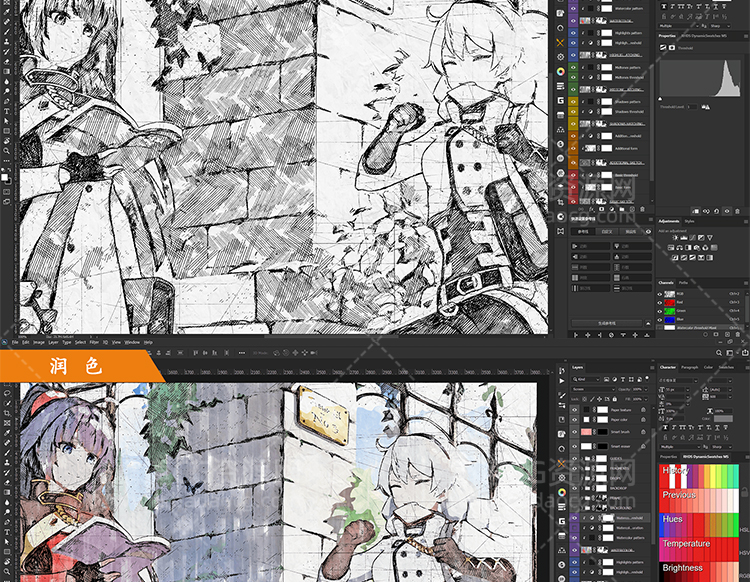
Task: Expand the GUIDES layer group
Action: point(582,459)
